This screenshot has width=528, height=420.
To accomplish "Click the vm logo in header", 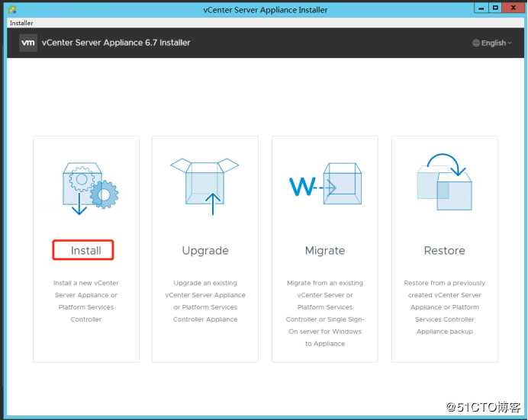I will coord(28,43).
